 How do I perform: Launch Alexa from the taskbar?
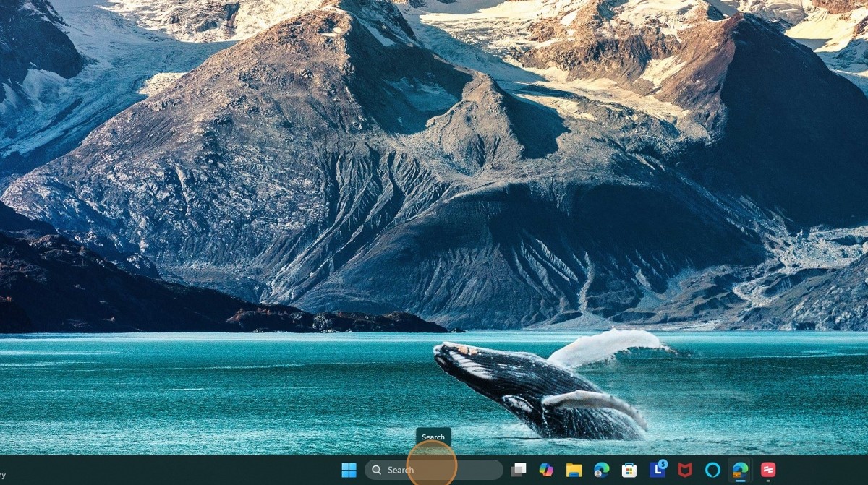pos(712,470)
